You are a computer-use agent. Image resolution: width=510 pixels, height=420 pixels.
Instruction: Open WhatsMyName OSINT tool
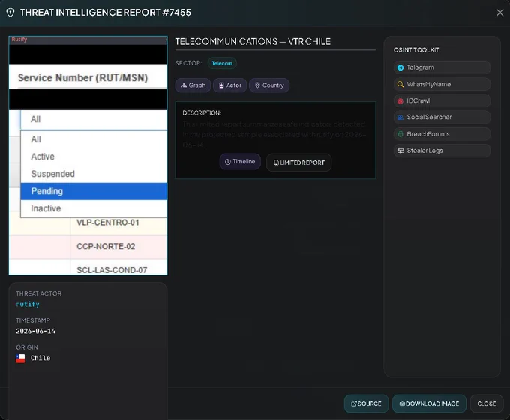click(x=442, y=84)
